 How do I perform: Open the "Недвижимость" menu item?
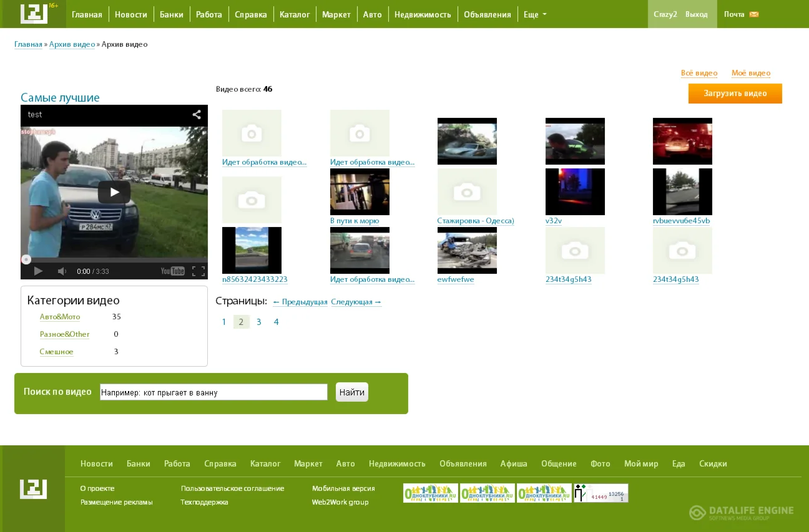click(x=423, y=14)
